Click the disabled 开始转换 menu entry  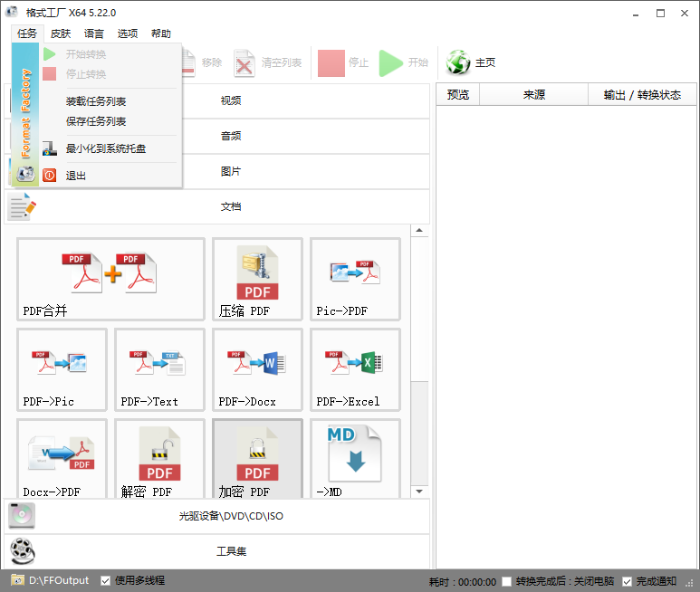[x=110, y=54]
